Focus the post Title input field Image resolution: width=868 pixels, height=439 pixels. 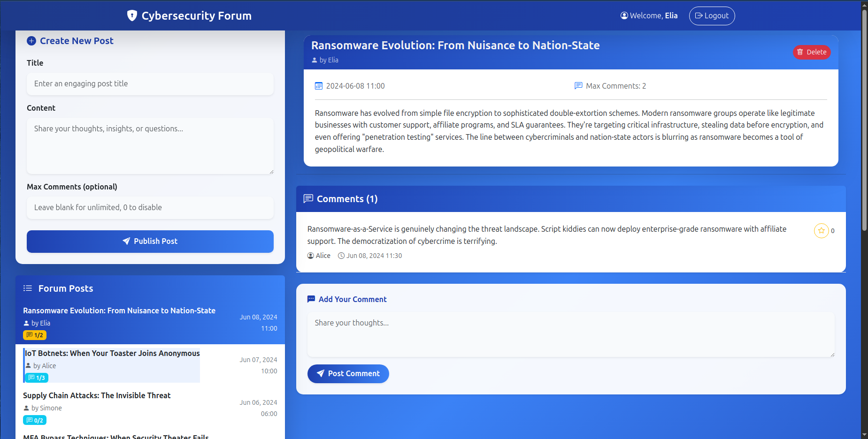tap(150, 83)
